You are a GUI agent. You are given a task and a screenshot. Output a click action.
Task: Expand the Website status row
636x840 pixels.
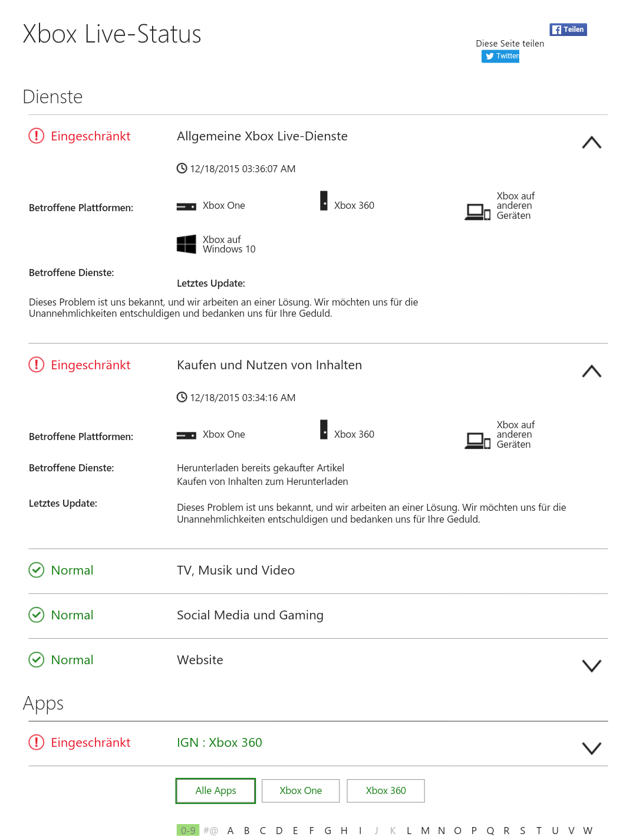[592, 665]
